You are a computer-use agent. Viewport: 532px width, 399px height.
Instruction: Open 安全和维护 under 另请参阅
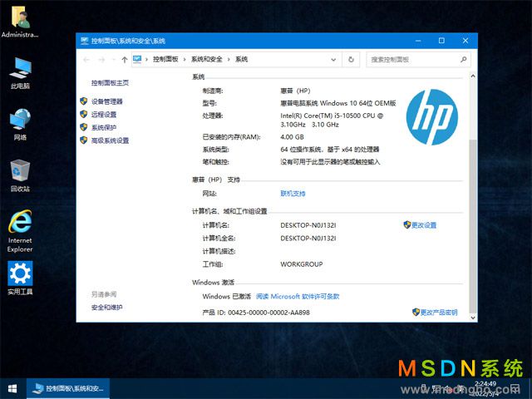(x=106, y=308)
